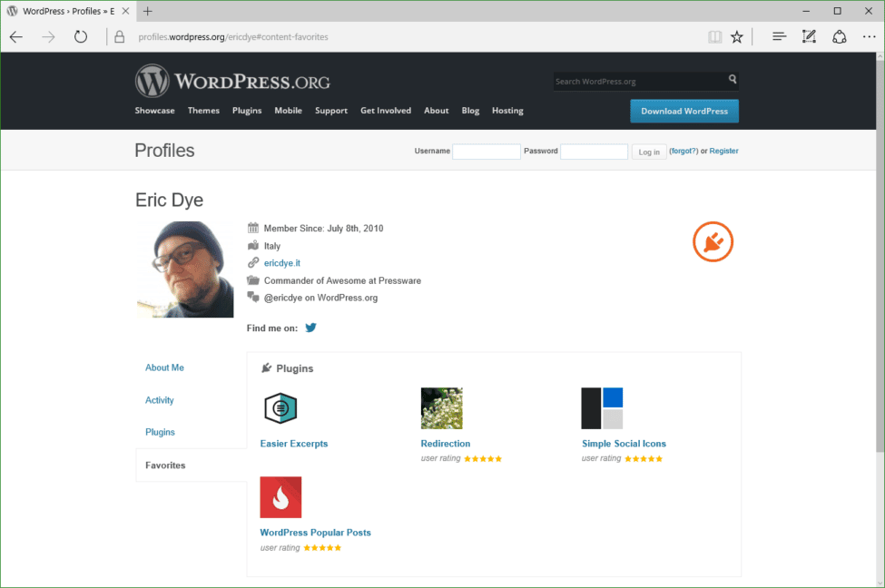Viewport: 885px width, 588px height.
Task: Open the Get Involved menu item
Action: click(x=386, y=111)
